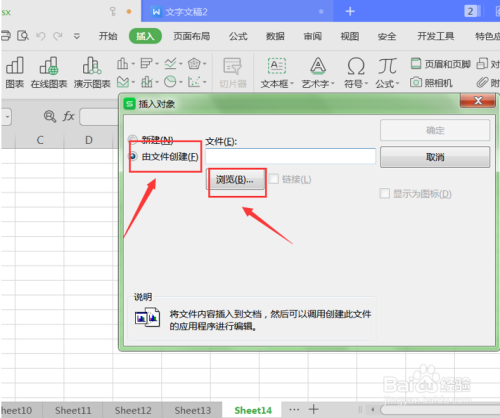Click the Camera (照相机) tool
This screenshot has height=418, width=500.
[431, 82]
